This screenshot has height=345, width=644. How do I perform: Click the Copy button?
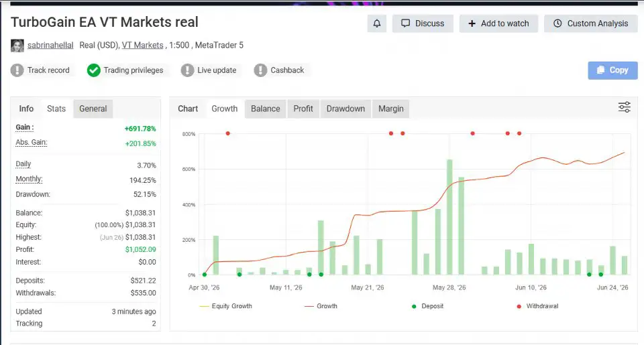[612, 70]
